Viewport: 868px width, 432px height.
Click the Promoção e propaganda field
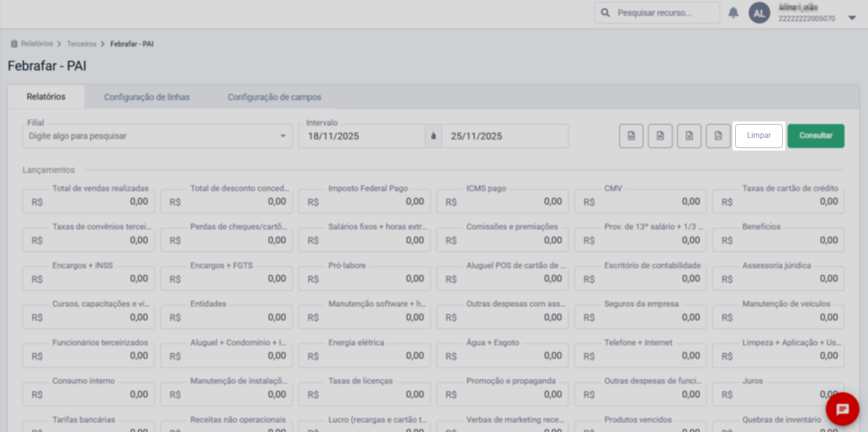pyautogui.click(x=503, y=394)
